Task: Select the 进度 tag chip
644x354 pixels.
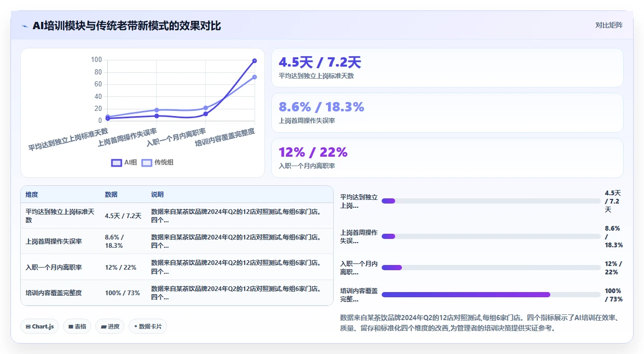Action: point(110,326)
